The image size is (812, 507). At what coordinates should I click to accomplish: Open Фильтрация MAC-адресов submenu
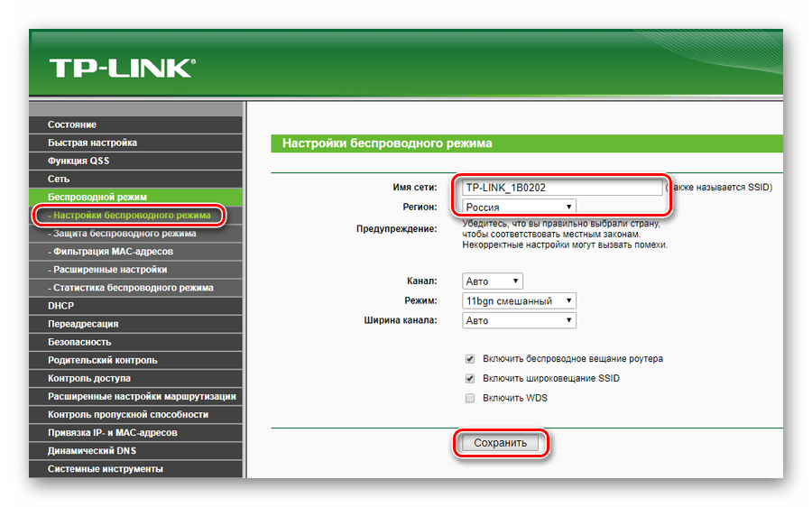pos(135,252)
